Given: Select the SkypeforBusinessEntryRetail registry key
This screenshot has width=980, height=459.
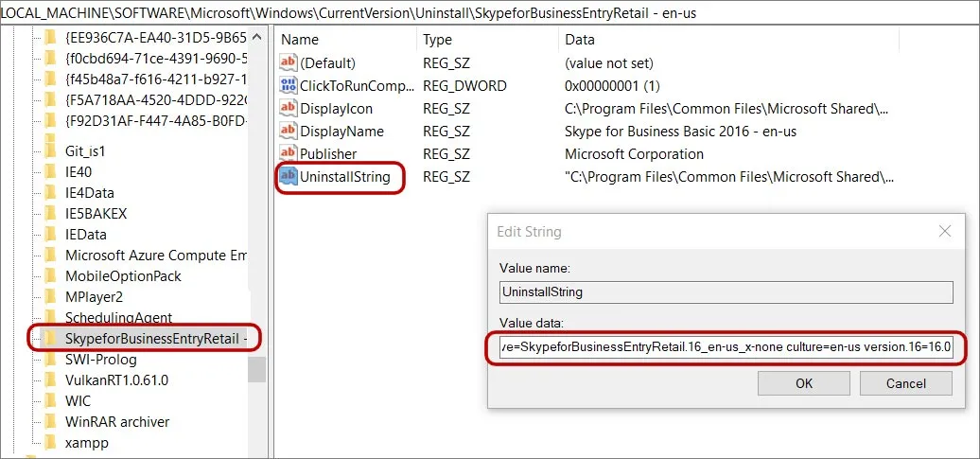Looking at the screenshot, I should point(156,339).
